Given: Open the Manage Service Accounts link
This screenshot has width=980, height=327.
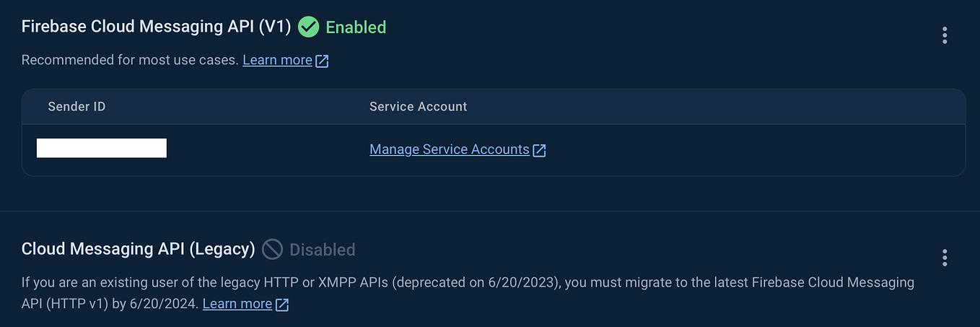Looking at the screenshot, I should point(450,149).
